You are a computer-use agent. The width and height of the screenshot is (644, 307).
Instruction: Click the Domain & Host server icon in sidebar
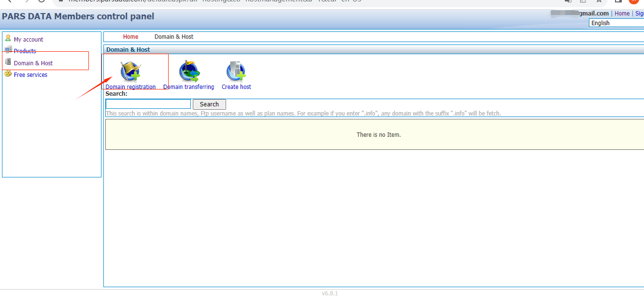tap(8, 62)
